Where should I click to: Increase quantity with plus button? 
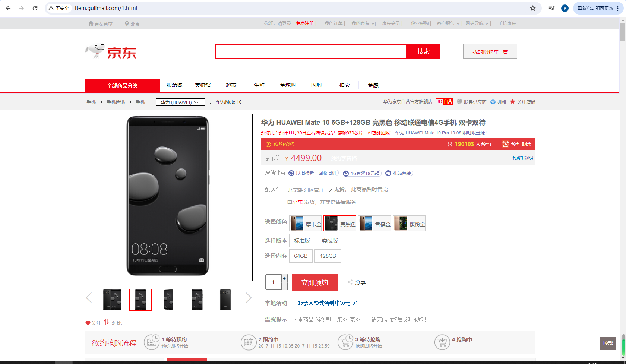285,278
